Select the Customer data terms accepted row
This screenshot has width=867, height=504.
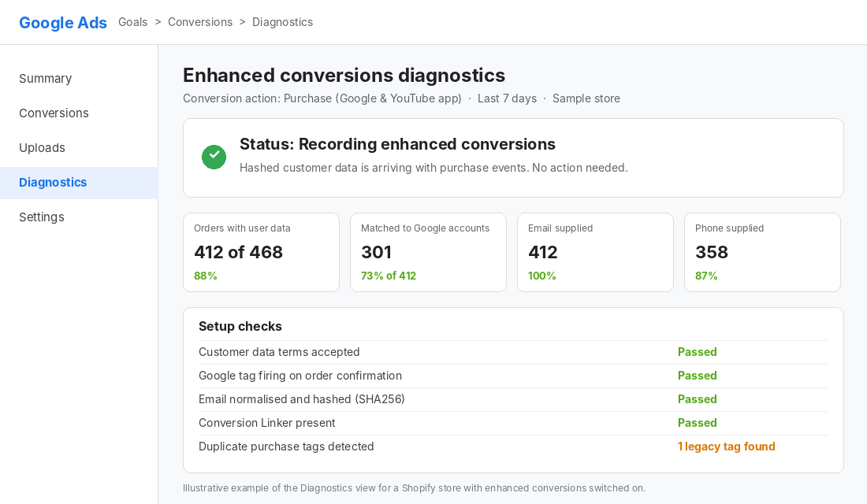[x=513, y=352]
